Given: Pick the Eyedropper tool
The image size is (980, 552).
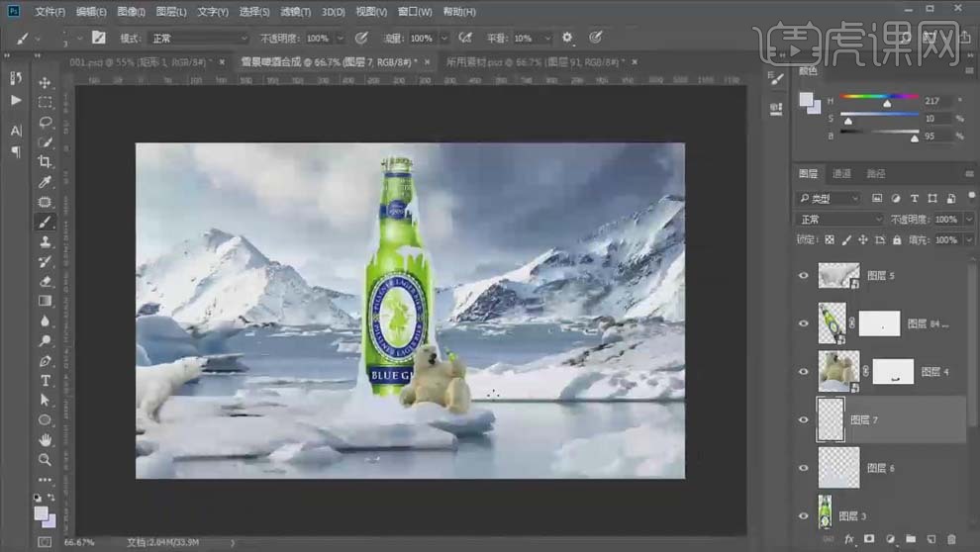Looking at the screenshot, I should pos(46,182).
